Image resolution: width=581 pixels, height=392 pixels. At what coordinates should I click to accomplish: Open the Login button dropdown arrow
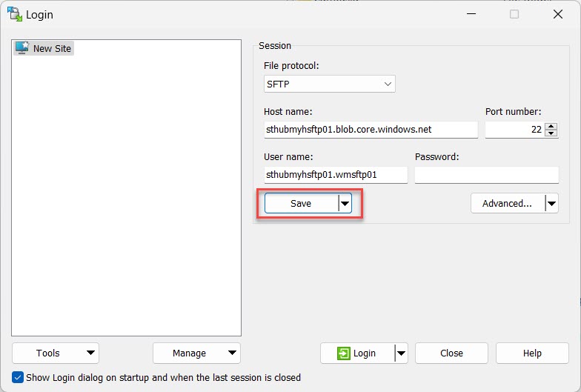click(401, 353)
